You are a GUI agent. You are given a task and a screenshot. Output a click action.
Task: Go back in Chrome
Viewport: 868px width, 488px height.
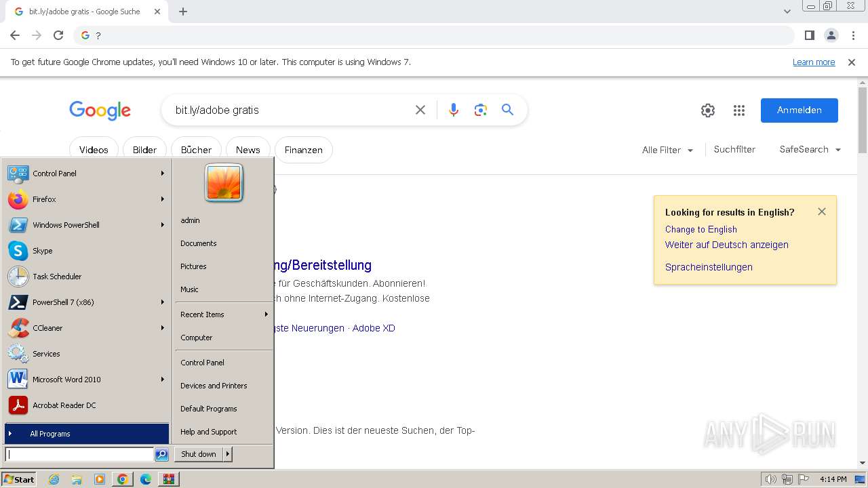pos(15,35)
